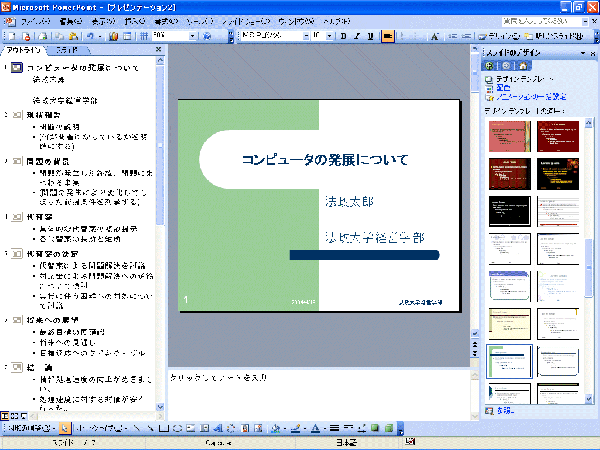The image size is (600, 450).
Task: Switch to the Slides tab
Action: coord(68,50)
